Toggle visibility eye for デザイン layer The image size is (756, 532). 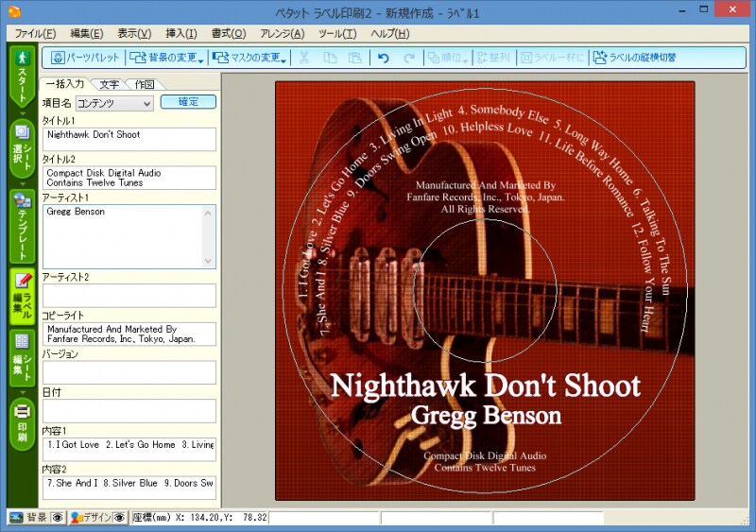(x=120, y=518)
